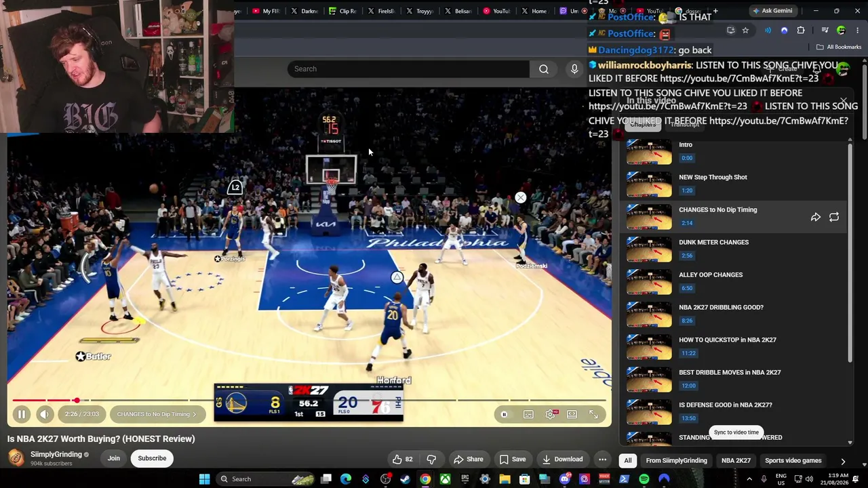Open File Explorer from the taskbar
Viewport: 868px width, 488px height.
pos(505,479)
